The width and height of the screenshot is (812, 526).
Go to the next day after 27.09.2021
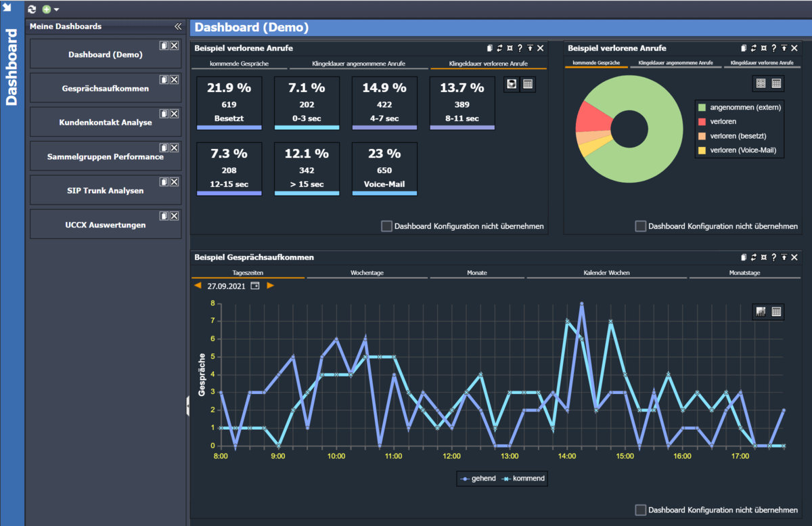pos(270,286)
